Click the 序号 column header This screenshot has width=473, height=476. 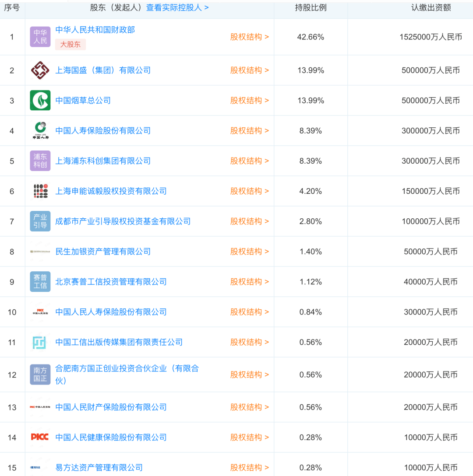[x=12, y=7]
